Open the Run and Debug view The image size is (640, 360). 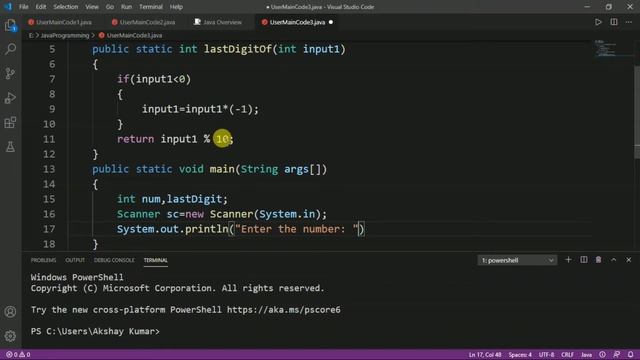click(10, 98)
